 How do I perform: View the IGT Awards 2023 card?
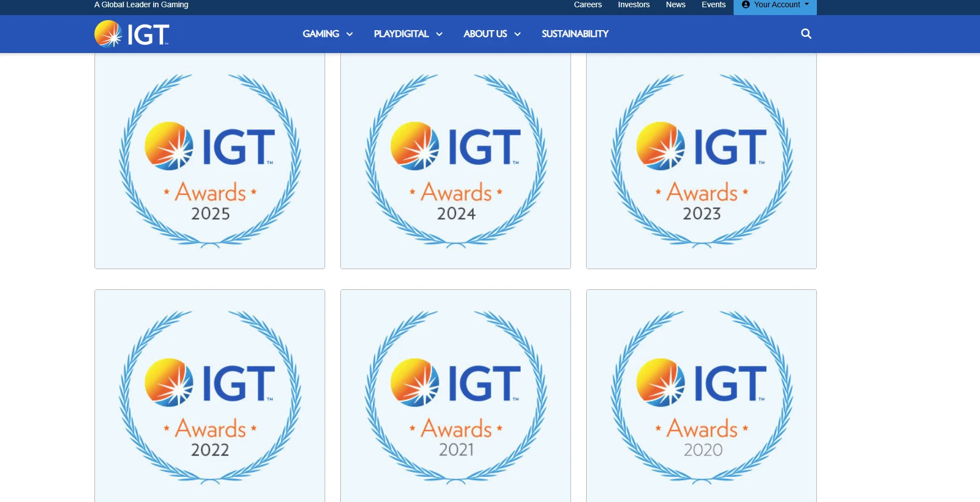[x=701, y=161]
